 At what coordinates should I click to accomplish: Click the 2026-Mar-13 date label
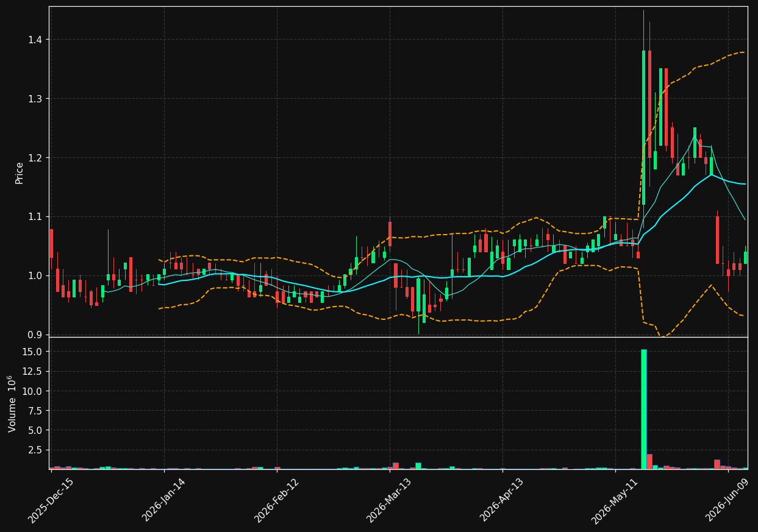click(x=389, y=501)
